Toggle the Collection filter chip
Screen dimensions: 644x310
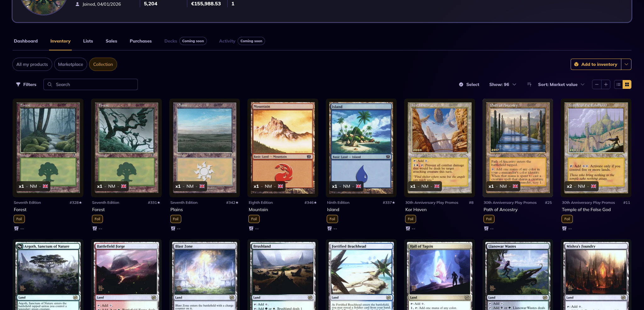[103, 64]
